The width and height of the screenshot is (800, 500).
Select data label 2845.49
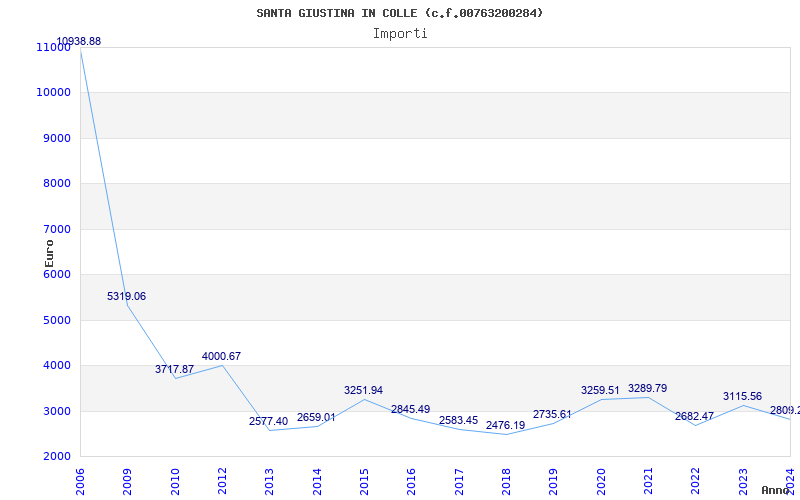411,409
